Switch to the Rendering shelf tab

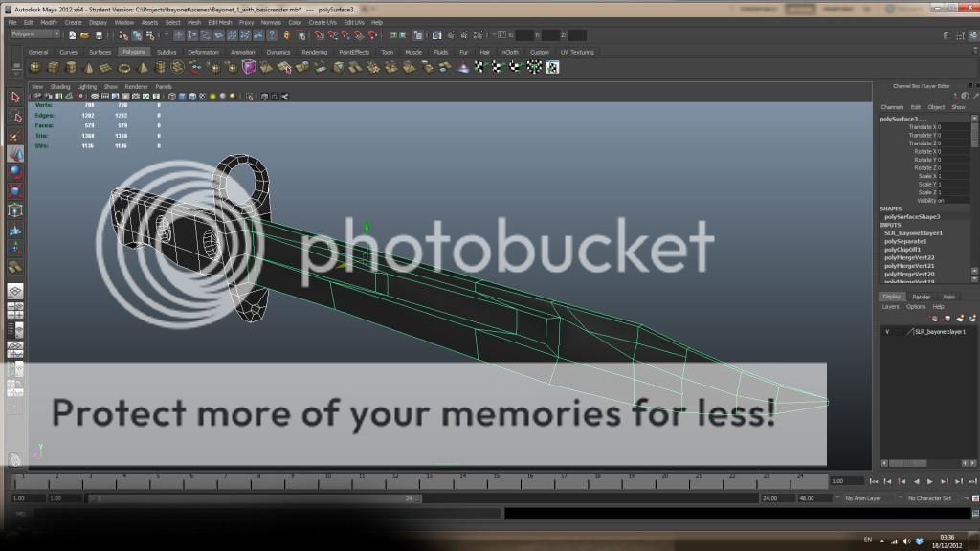(x=314, y=52)
